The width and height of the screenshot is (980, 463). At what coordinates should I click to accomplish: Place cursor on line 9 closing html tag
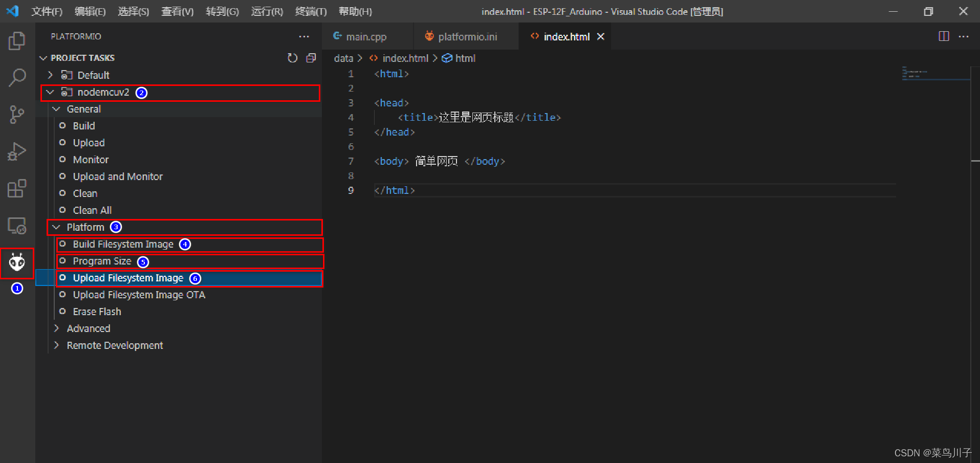coord(395,190)
